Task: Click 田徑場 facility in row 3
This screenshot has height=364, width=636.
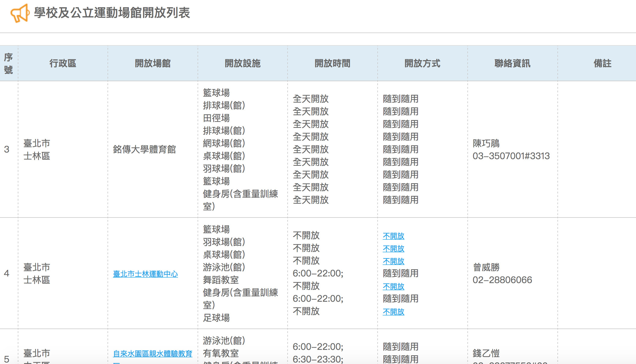Action: 216,118
